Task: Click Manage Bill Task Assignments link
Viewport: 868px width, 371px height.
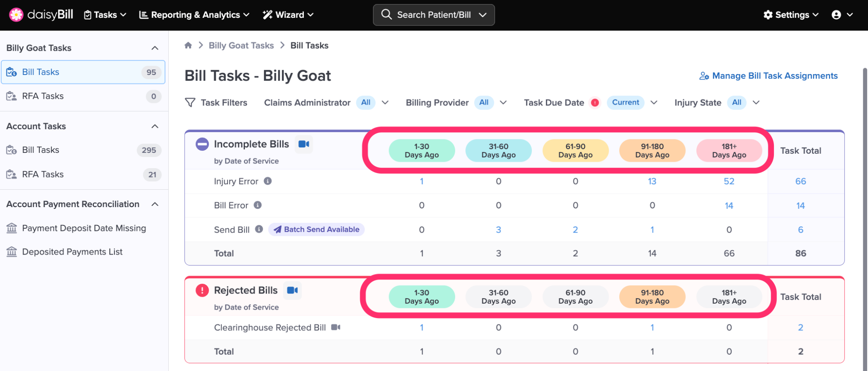Action: coord(768,76)
